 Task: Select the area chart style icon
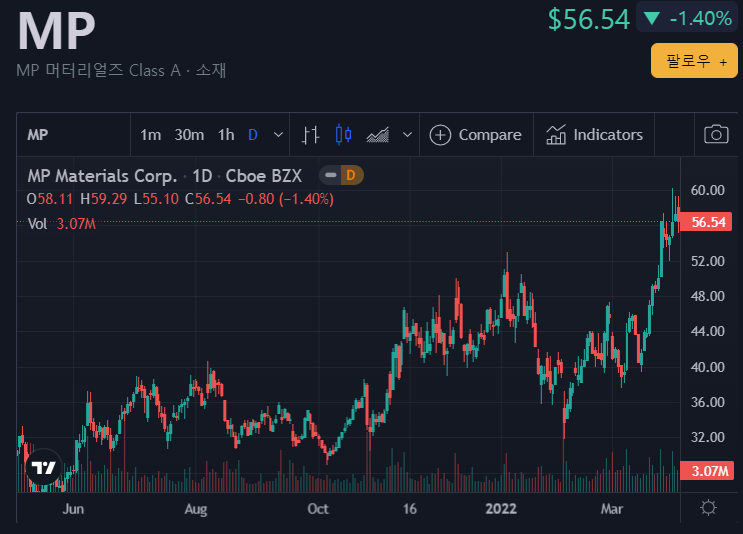[x=378, y=135]
